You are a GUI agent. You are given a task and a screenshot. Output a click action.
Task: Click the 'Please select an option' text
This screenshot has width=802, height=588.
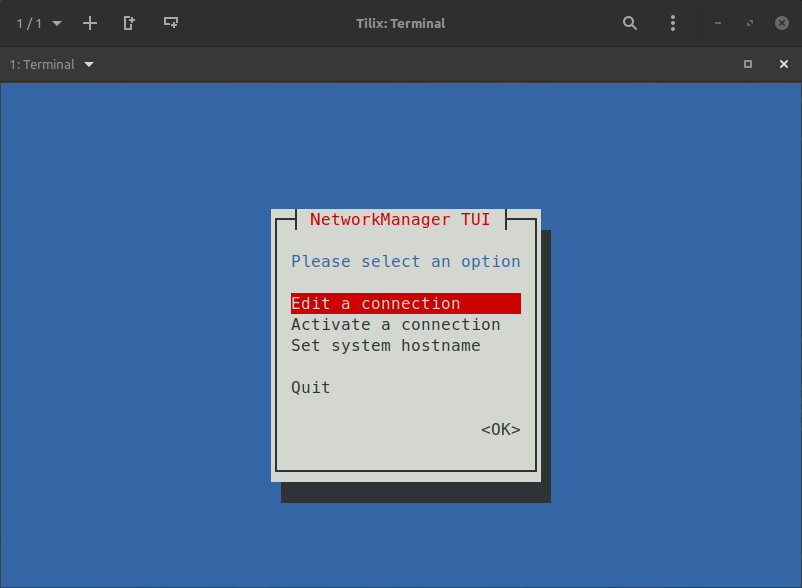[405, 261]
